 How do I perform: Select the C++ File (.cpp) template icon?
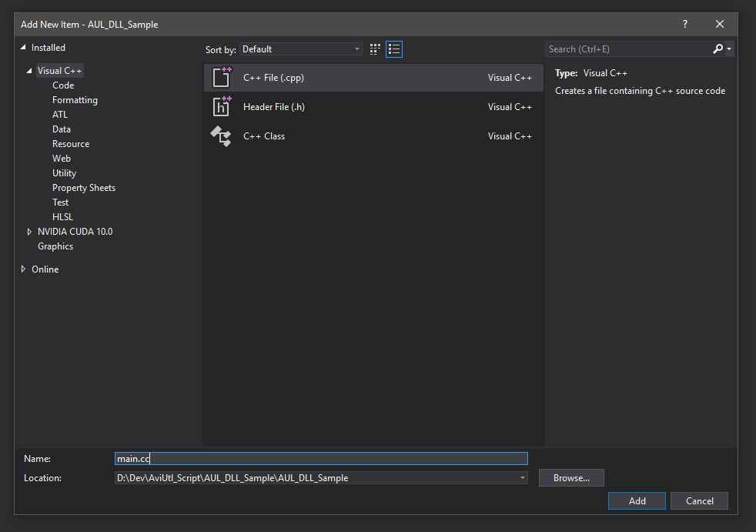click(222, 77)
